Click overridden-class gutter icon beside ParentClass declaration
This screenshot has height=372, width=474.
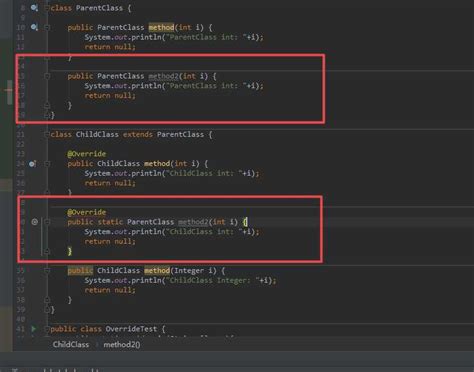[x=34, y=8]
